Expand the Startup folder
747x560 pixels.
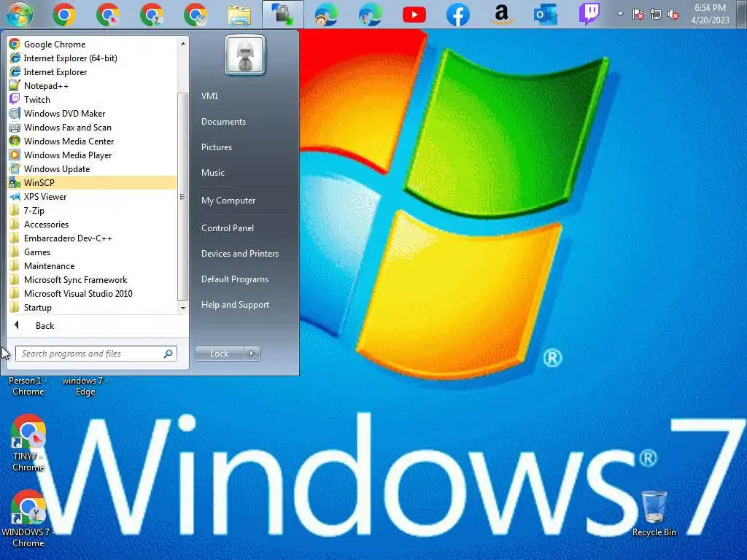click(x=93, y=307)
